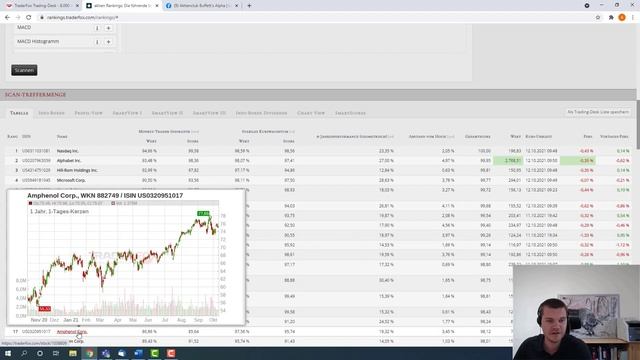Add the MACD indicator with plus
The height and width of the screenshot is (360, 640).
109,28
